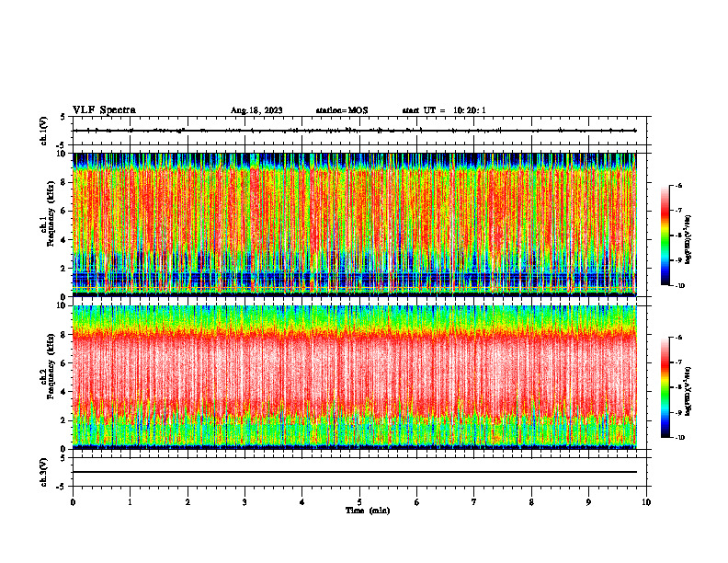728x563 pixels.
Task: Click the "-5" tick of ch.3(V) axis
Action: click(62, 487)
